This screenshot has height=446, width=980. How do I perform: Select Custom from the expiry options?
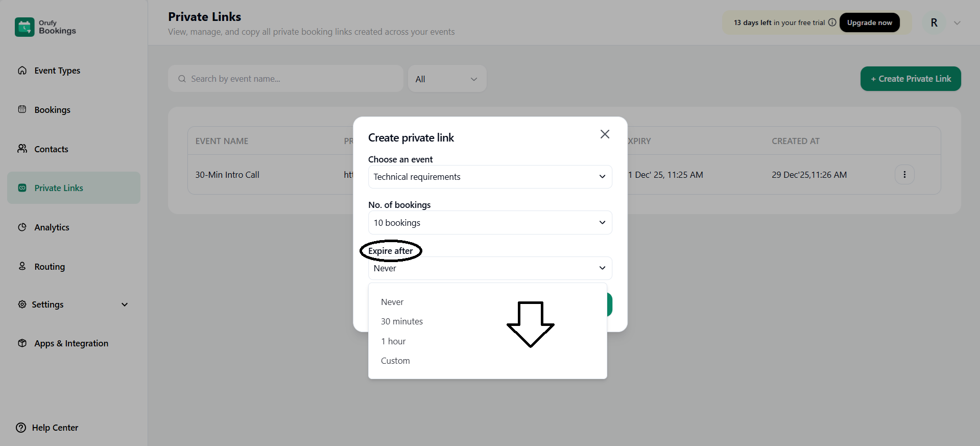(x=395, y=360)
